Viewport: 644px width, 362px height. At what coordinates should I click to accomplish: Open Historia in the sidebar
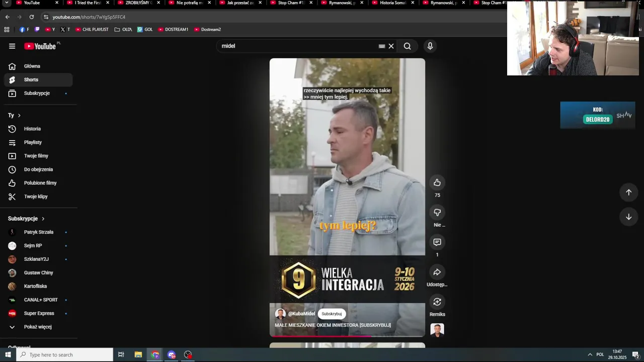coord(38,129)
